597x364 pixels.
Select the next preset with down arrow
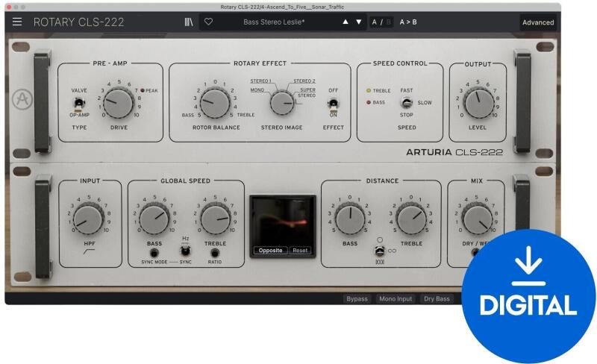(x=359, y=22)
